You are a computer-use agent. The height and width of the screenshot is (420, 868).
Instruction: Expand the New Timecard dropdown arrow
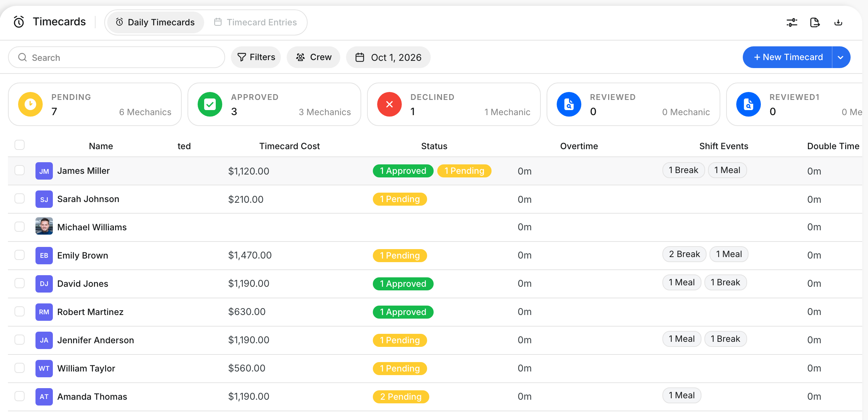click(841, 57)
